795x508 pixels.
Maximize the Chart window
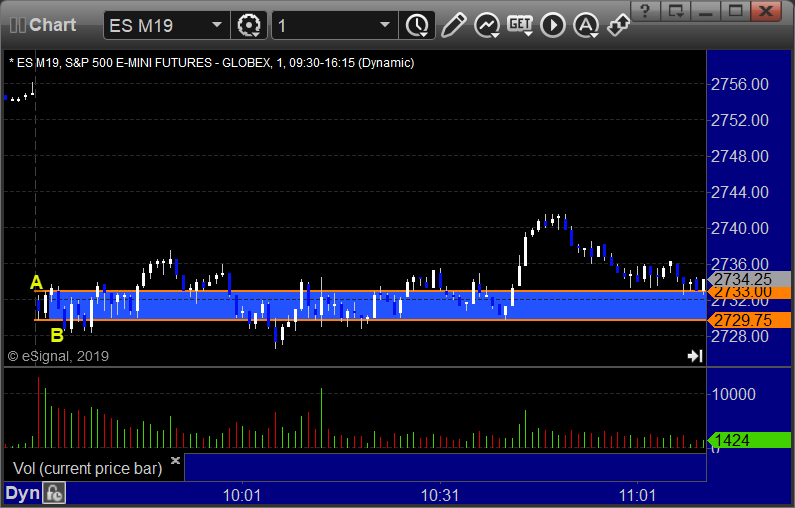pyautogui.click(x=735, y=11)
